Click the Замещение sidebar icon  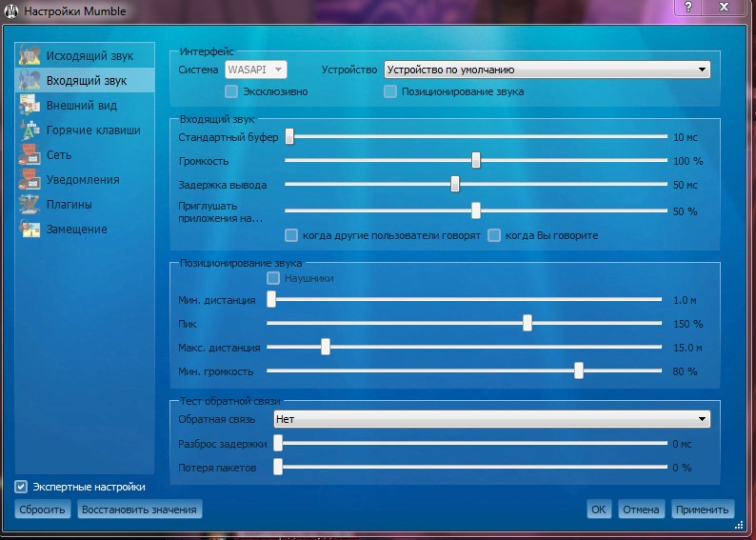[x=30, y=229]
